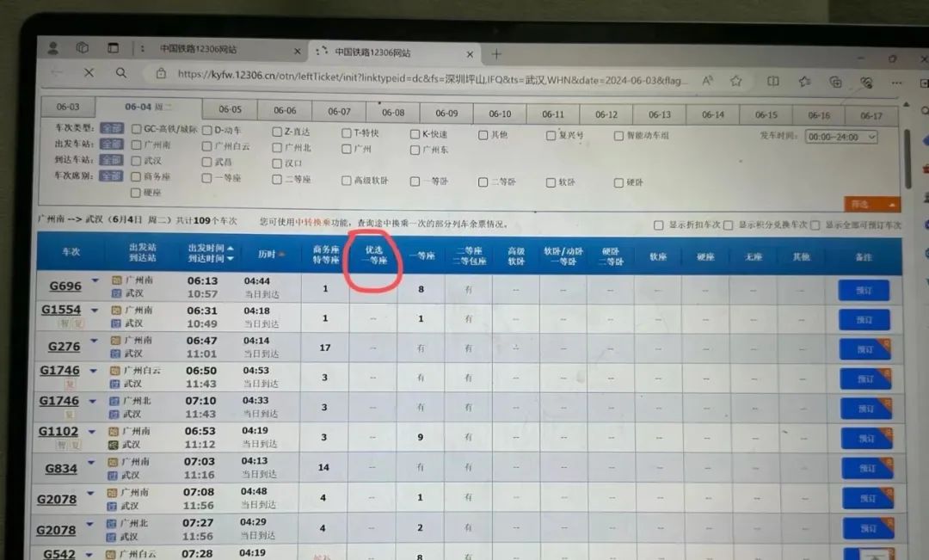Enable 显示全部可预订车次 checkbox
929x560 pixels.
pos(815,225)
